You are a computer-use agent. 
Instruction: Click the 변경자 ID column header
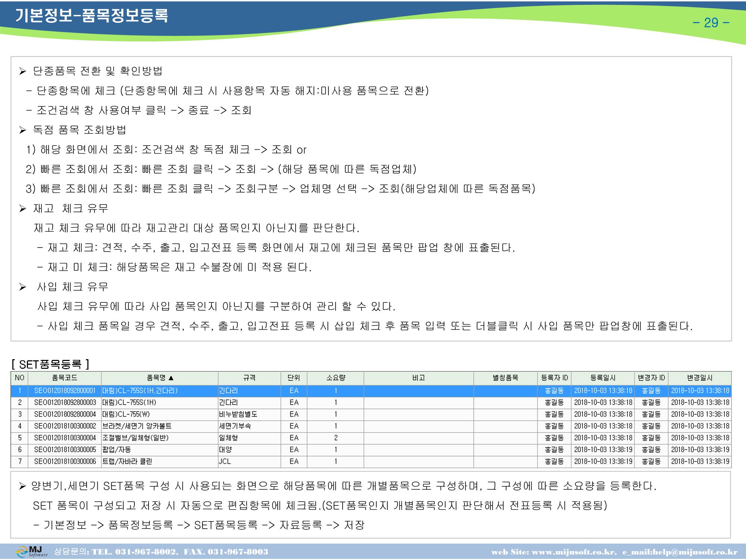pos(651,378)
